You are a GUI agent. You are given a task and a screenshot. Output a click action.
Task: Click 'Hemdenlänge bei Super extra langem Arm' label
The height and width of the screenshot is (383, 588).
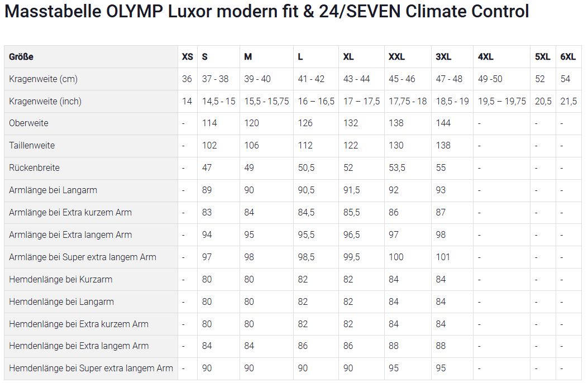91,368
